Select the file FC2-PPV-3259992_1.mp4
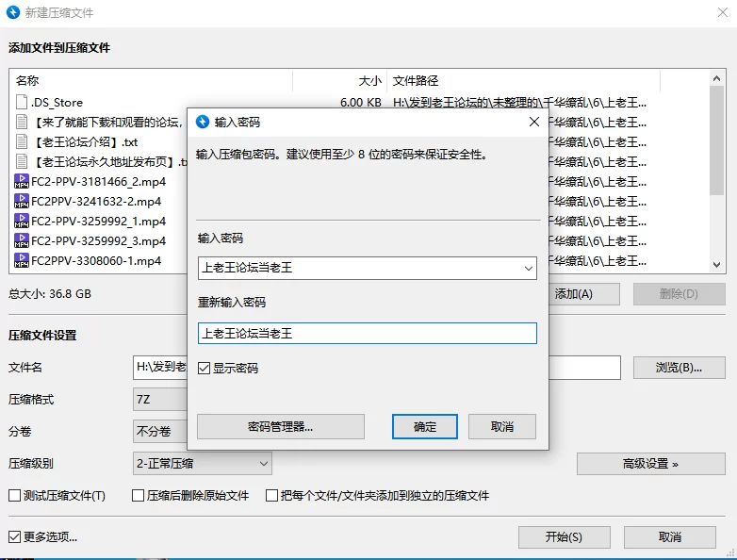 98,221
